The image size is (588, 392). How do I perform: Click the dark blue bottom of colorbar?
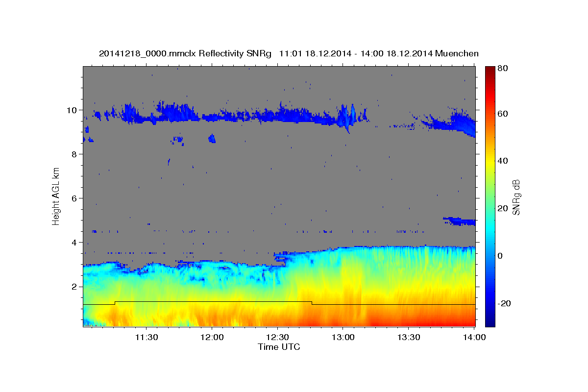coord(490,321)
